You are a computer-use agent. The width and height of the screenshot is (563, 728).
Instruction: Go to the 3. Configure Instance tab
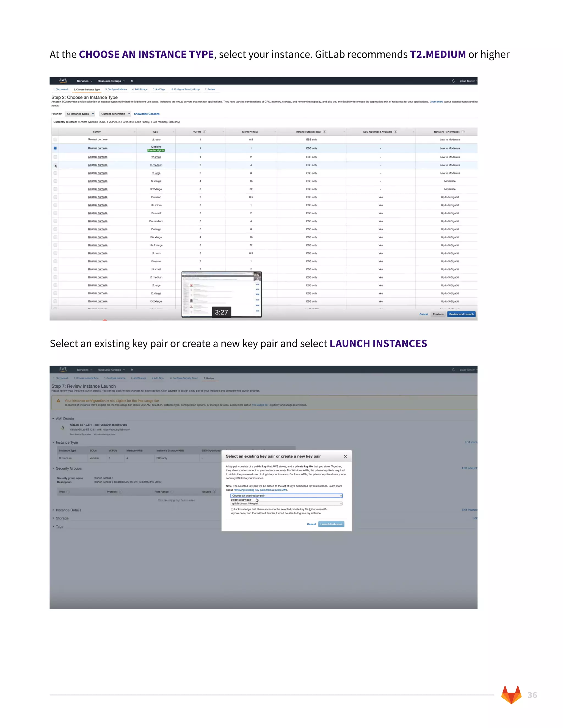coord(116,89)
